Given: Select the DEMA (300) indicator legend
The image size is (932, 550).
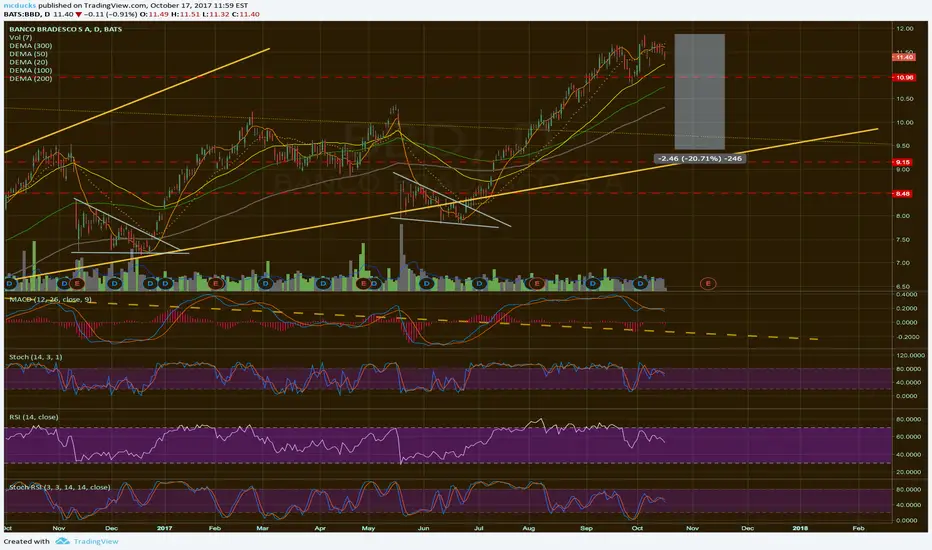Looking at the screenshot, I should (x=30, y=46).
